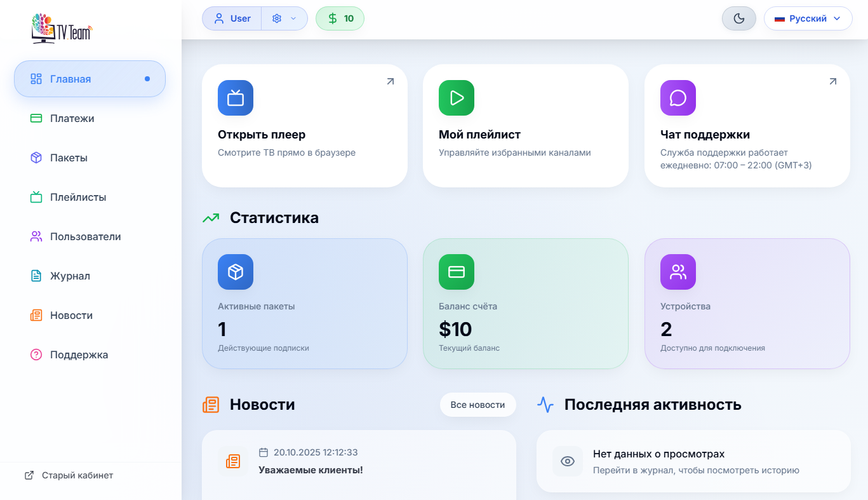The width and height of the screenshot is (868, 500).
Task: Click the external arrow on Открыть плеер card
Action: pos(390,81)
